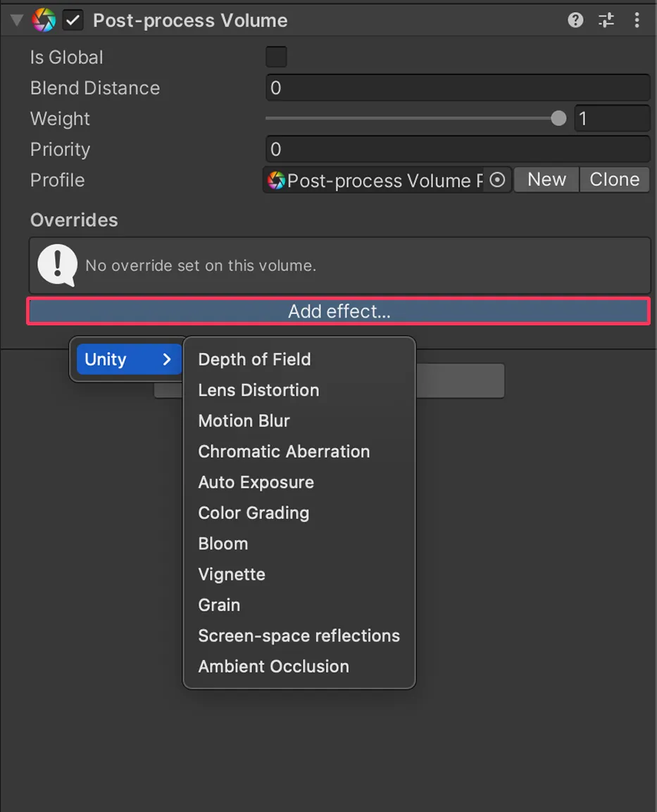Click the Profile property label
657x812 pixels.
[x=57, y=180]
